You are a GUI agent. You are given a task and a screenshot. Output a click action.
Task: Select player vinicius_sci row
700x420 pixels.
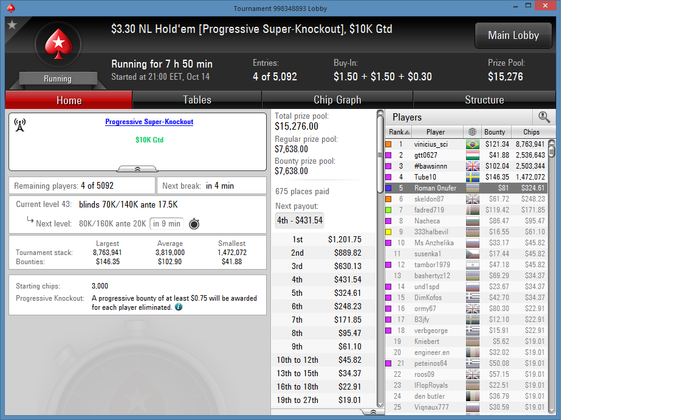(x=466, y=144)
